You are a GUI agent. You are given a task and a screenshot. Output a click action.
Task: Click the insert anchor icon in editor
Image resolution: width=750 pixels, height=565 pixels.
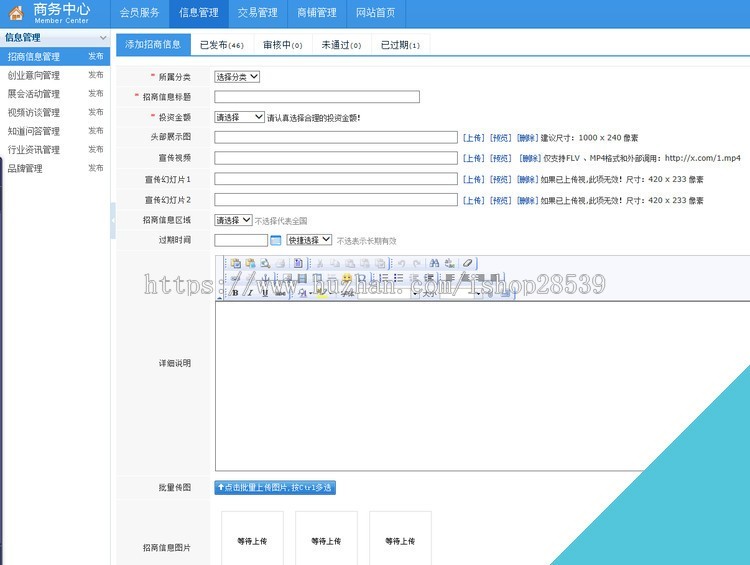coord(265,278)
